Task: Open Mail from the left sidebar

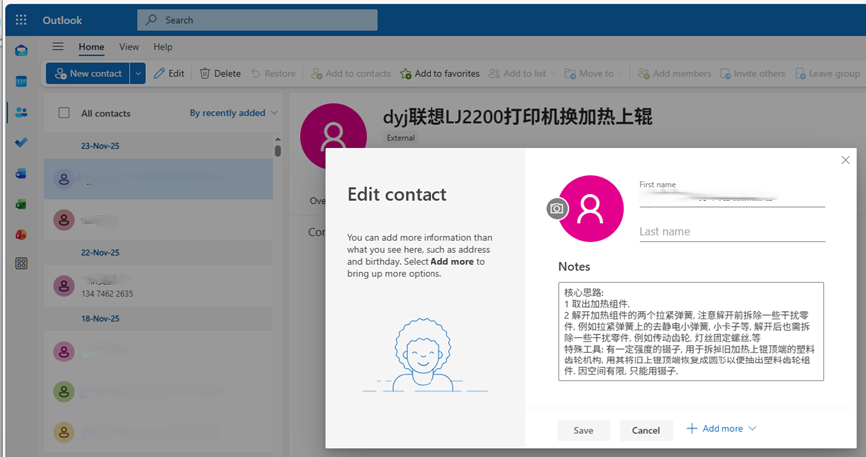Action: (21, 51)
